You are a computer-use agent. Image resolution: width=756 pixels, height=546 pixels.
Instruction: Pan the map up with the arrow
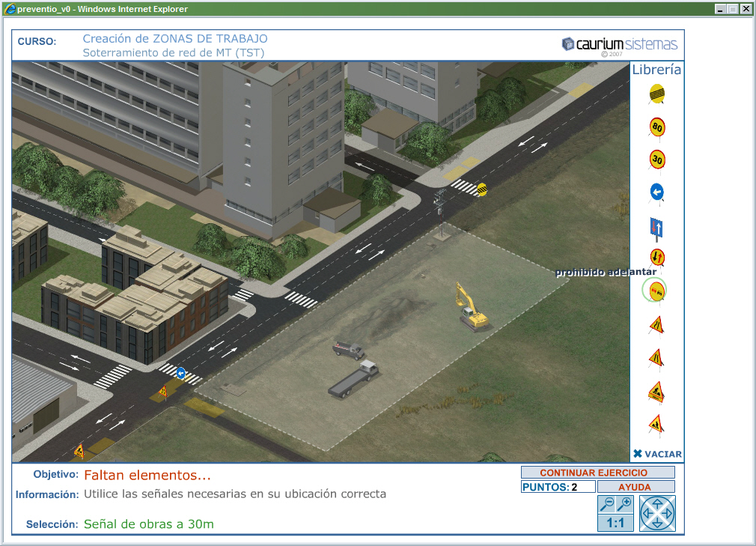[x=657, y=502]
